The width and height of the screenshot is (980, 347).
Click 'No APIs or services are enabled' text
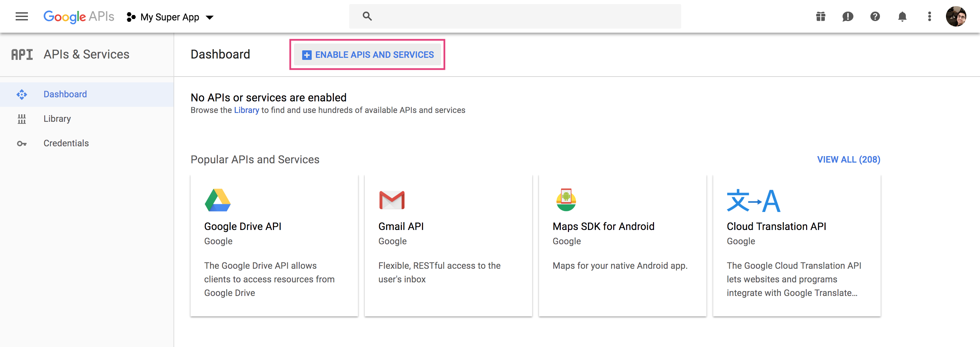click(x=268, y=98)
